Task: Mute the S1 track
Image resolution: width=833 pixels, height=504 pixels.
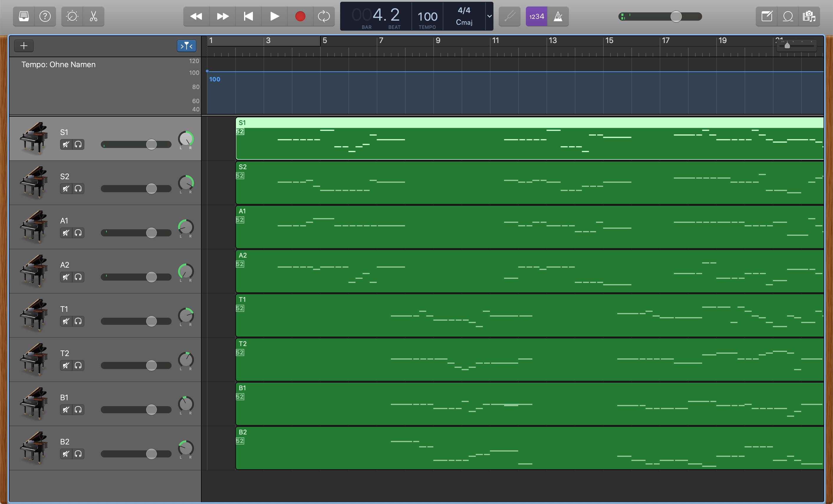Action: [66, 145]
